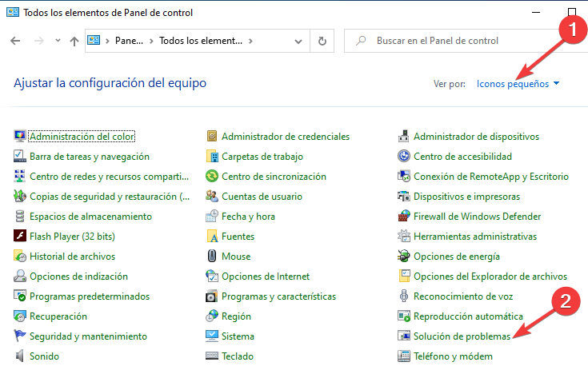Go back with the Back arrow
The width and height of the screenshot is (588, 374).
[x=15, y=41]
